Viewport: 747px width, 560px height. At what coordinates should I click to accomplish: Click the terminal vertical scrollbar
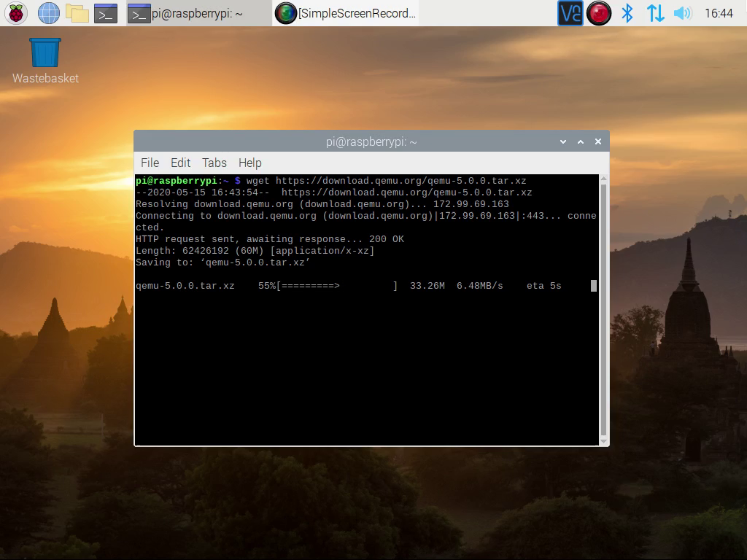[x=603, y=309]
